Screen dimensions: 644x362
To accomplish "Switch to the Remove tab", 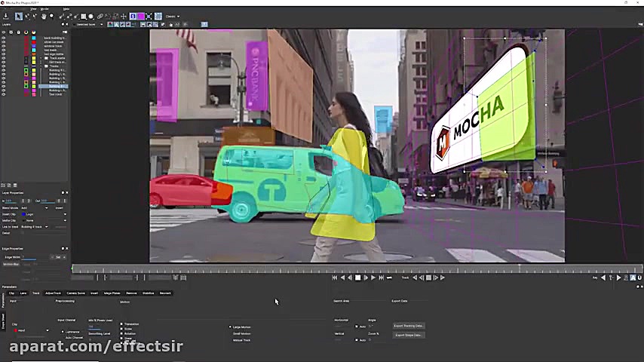I will point(131,293).
